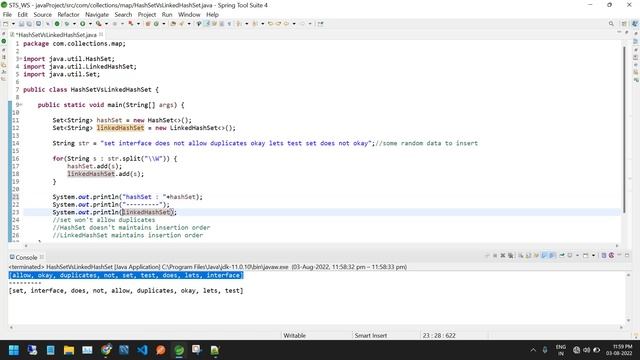Click the console horizontal scrollbar
Screen dimensions: 640x360
coord(316,327)
